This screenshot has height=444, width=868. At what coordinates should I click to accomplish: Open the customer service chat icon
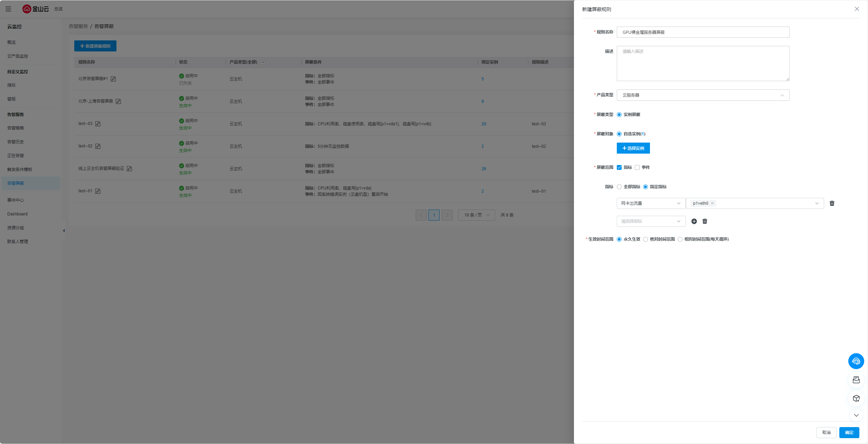(856, 361)
